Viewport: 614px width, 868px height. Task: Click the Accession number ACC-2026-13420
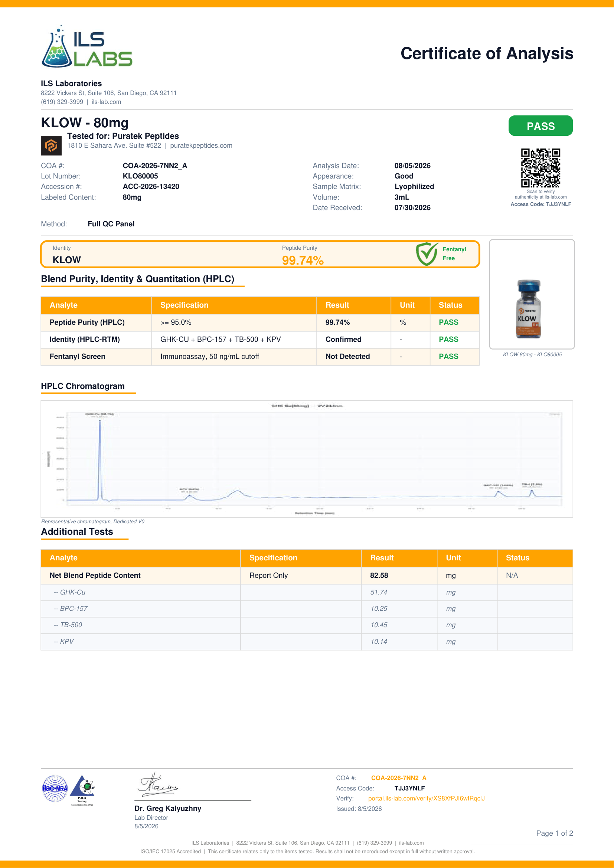(x=151, y=187)
